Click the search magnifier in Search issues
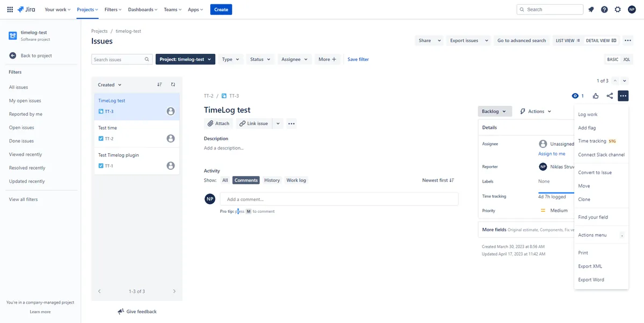The image size is (644, 323). (147, 59)
